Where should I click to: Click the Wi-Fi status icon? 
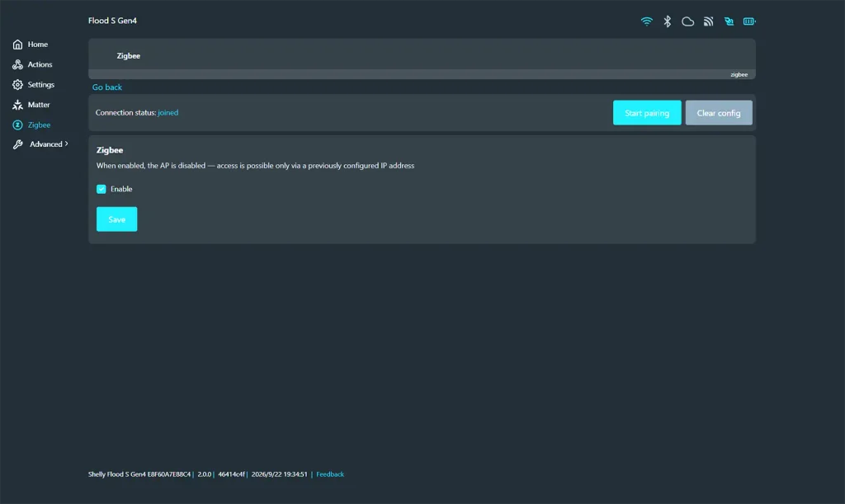[646, 21]
